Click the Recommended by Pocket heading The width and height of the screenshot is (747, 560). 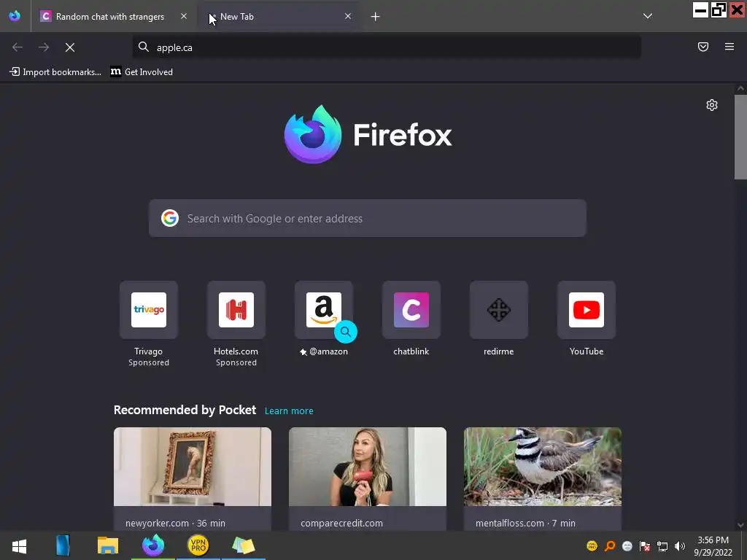click(185, 410)
